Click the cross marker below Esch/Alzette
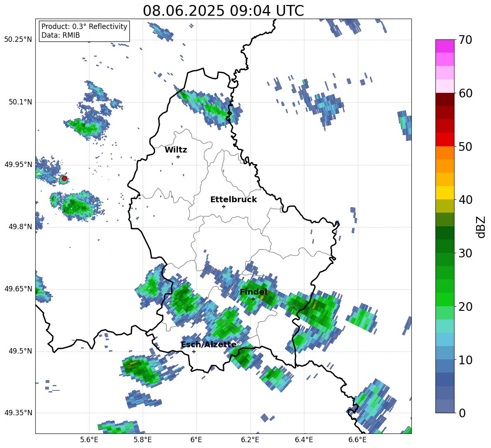The height and width of the screenshot is (448, 491). click(194, 351)
